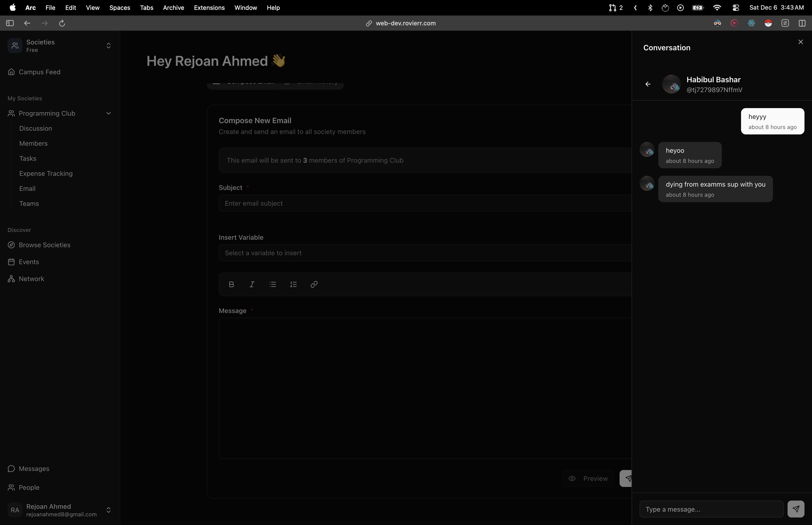Click the Type a message field
812x525 pixels.
(x=711, y=509)
